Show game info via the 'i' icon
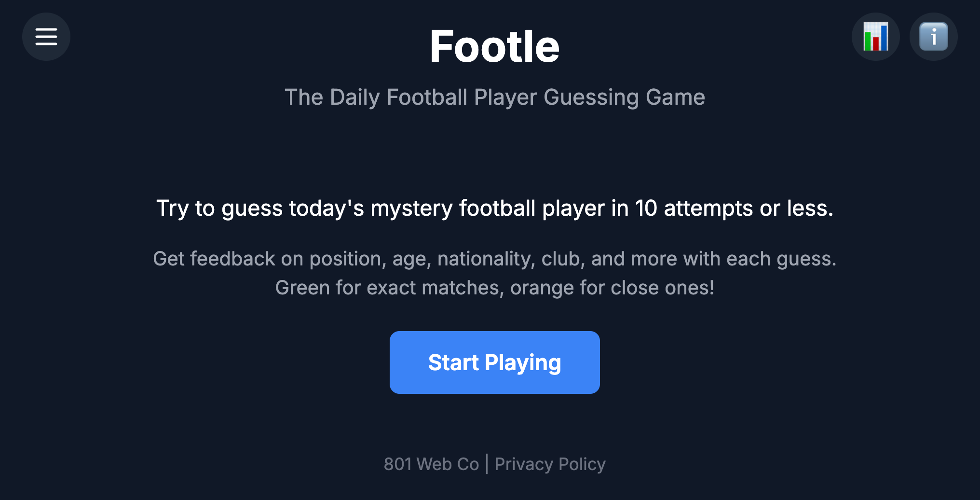980x500 pixels. pos(933,37)
